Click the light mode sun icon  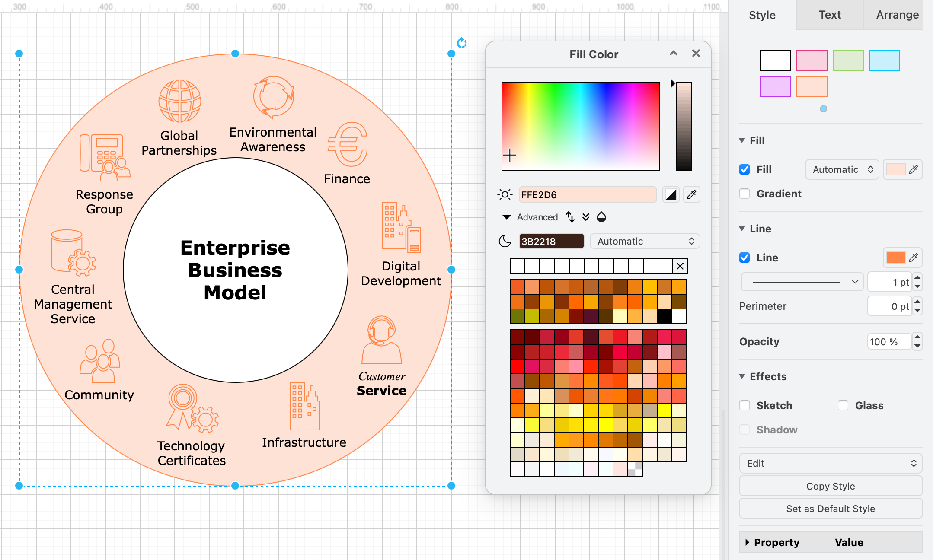(505, 195)
